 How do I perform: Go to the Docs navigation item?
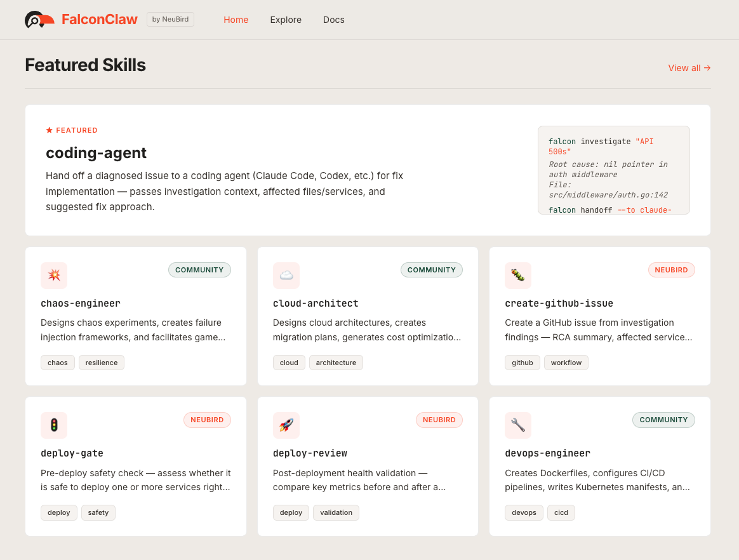tap(333, 20)
